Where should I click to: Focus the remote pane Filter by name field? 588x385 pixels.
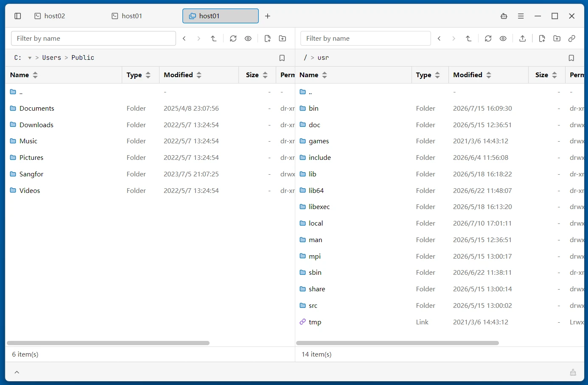click(366, 39)
